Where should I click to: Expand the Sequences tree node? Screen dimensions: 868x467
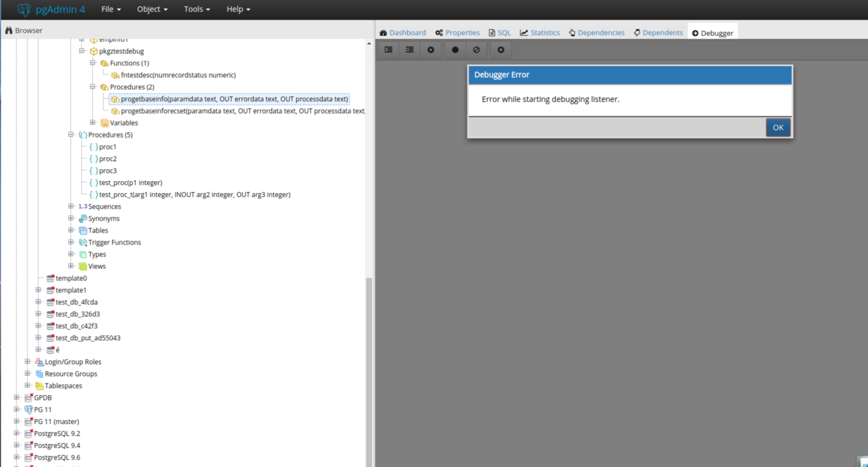point(71,206)
